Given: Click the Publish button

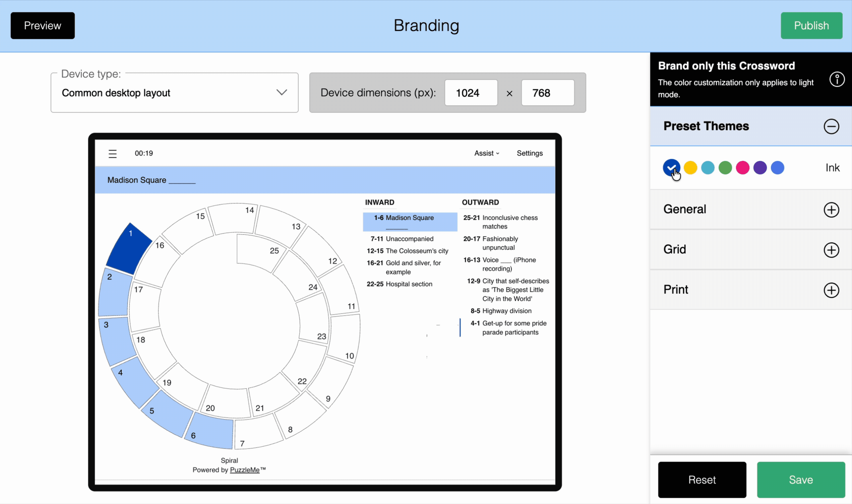Looking at the screenshot, I should point(811,25).
